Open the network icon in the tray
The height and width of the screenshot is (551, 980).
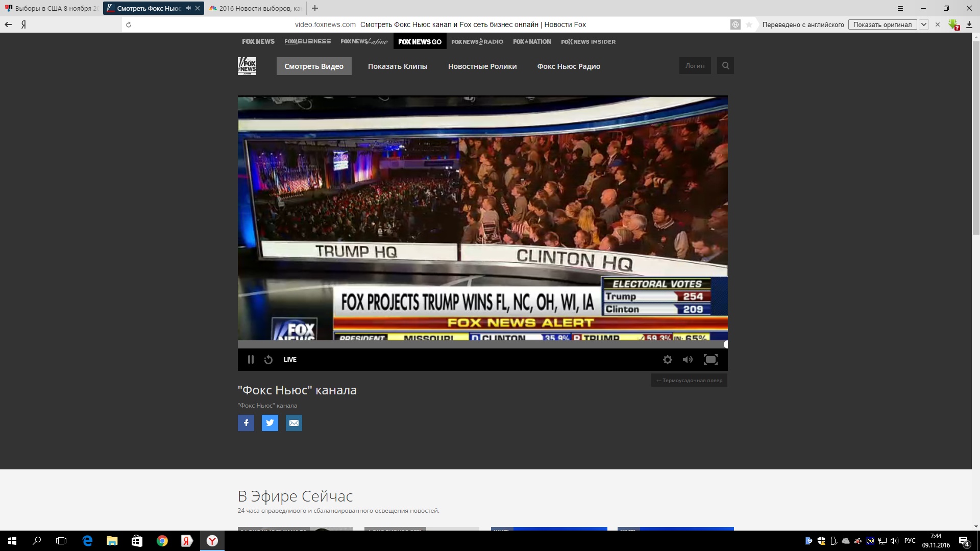(883, 541)
